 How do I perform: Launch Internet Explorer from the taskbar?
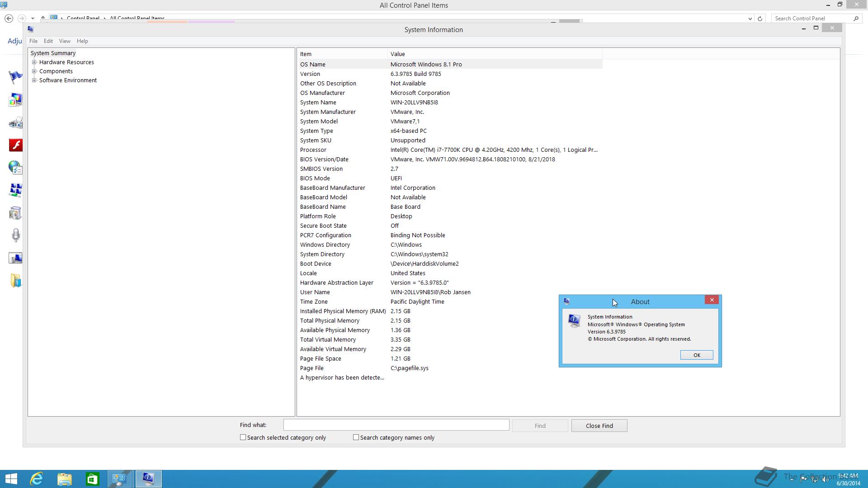click(37, 479)
